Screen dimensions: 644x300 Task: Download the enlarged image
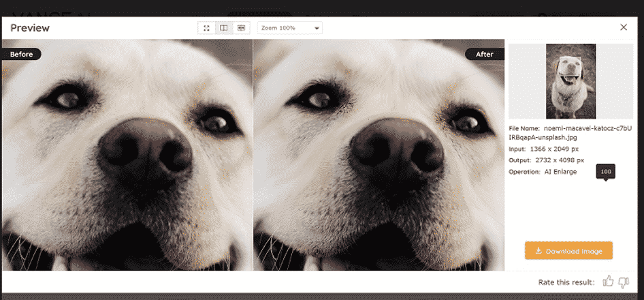568,251
